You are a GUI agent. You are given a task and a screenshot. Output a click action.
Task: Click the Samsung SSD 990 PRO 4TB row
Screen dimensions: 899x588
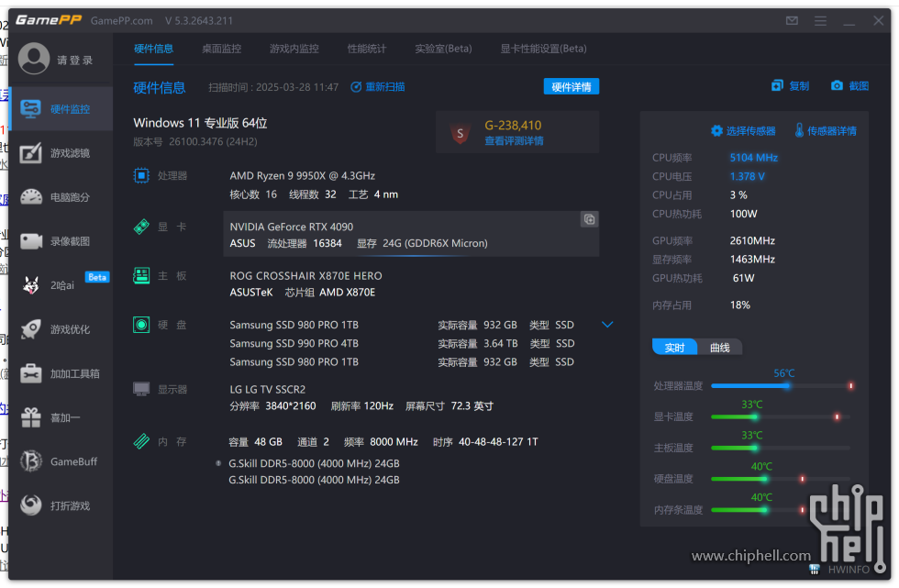pos(402,343)
